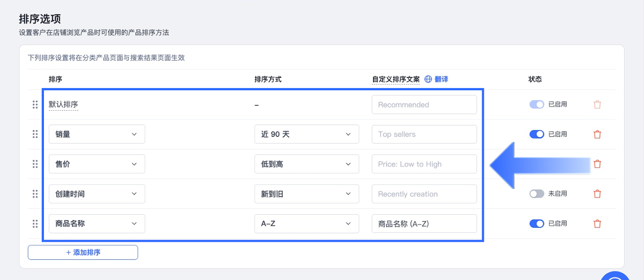Screen dimensions: 644x280
Task: Click the trash icon on the 售价 row
Action: [x=597, y=164]
